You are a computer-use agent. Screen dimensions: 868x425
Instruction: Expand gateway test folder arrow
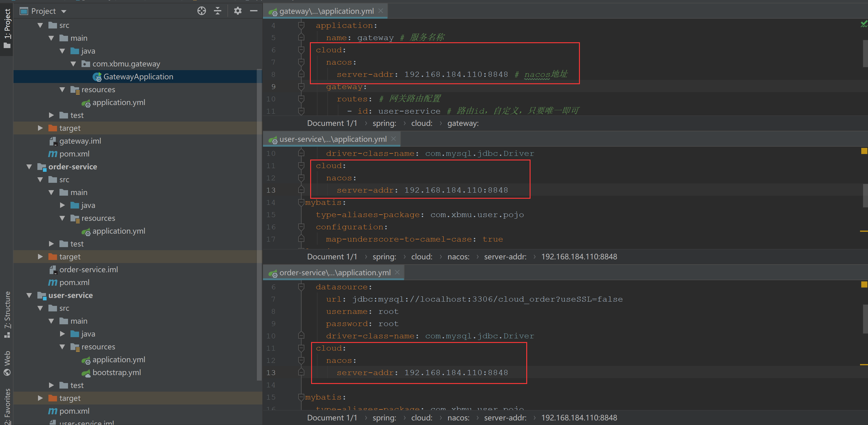click(x=51, y=115)
